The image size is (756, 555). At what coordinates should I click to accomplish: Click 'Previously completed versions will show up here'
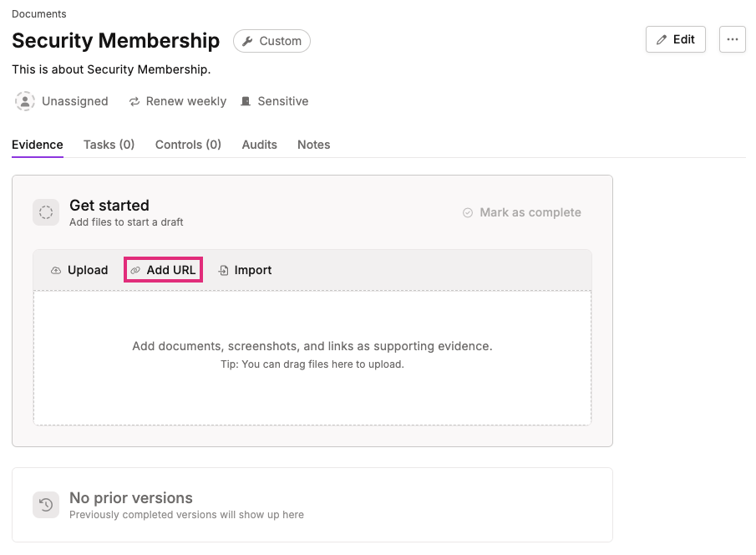(x=186, y=515)
